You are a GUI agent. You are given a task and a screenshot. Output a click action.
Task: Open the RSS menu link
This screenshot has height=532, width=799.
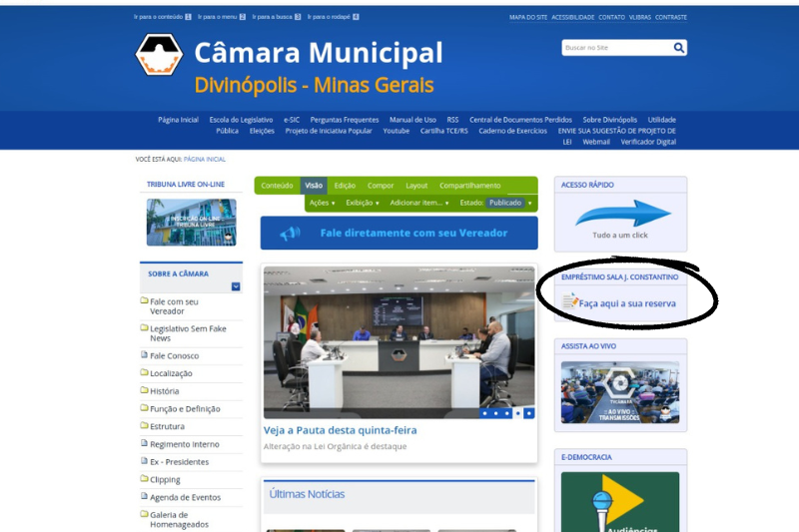pos(452,120)
